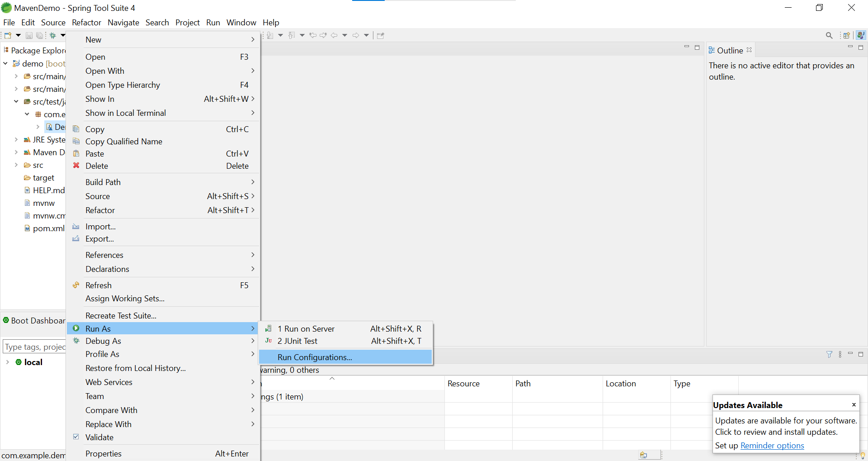This screenshot has width=868, height=461.
Task: Click the Forward navigation arrow icon
Action: (x=356, y=35)
